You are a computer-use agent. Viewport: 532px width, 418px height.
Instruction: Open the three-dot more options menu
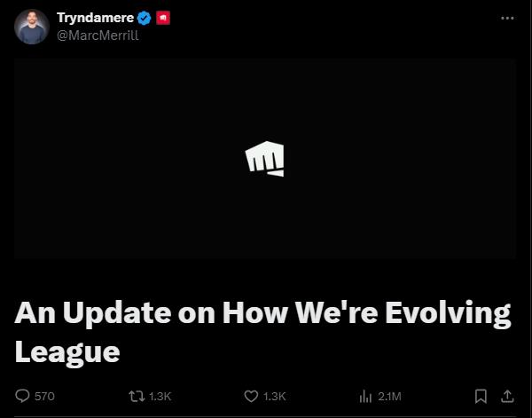pos(507,18)
